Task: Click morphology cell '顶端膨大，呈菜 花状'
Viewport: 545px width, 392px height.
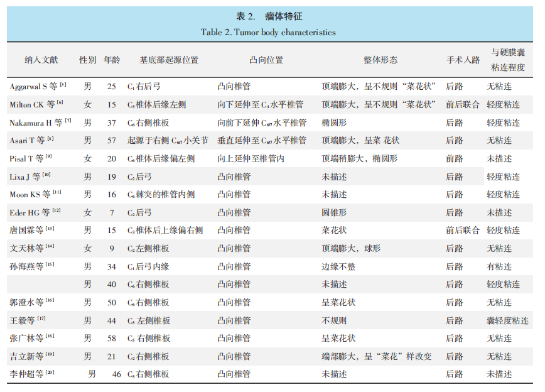Action: (360, 140)
